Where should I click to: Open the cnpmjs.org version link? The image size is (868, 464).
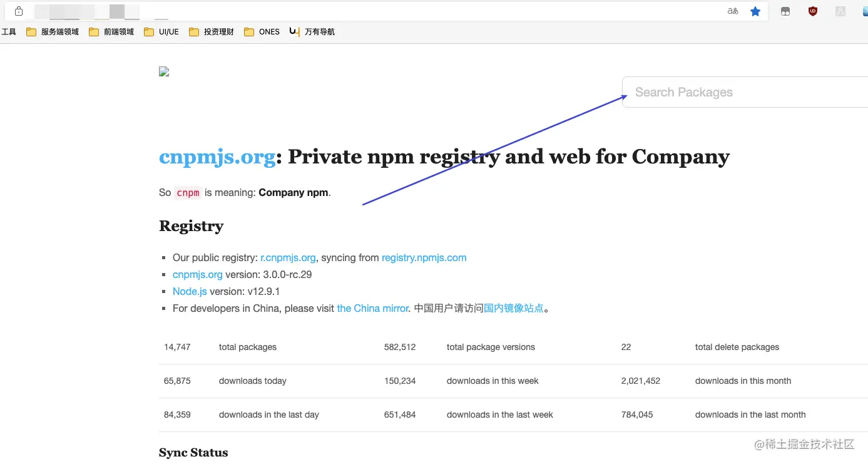[198, 274]
